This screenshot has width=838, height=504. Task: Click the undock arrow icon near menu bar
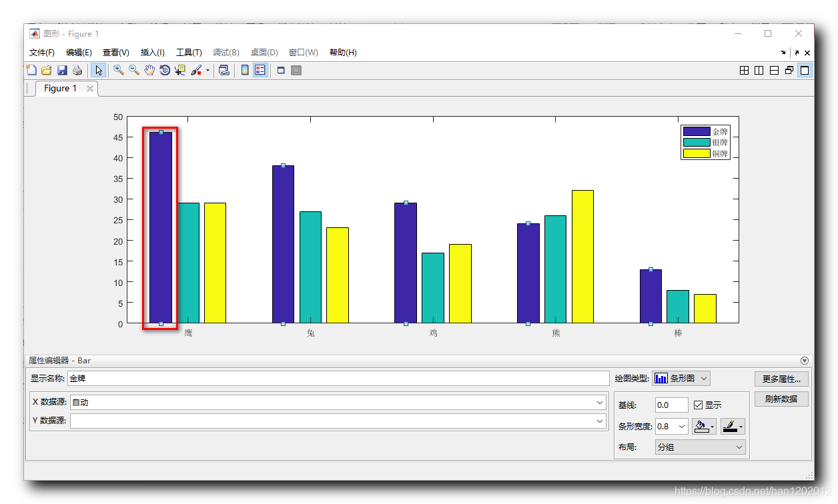pos(797,53)
